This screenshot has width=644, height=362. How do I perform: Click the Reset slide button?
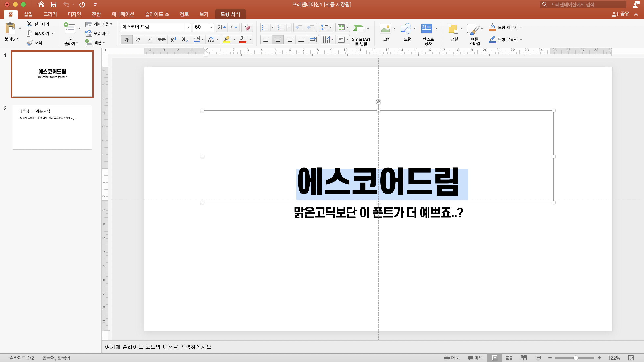click(98, 33)
